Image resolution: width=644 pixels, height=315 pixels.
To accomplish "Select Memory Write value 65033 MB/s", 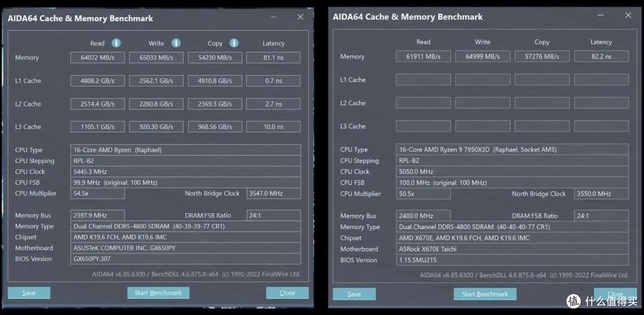I will tap(156, 57).
